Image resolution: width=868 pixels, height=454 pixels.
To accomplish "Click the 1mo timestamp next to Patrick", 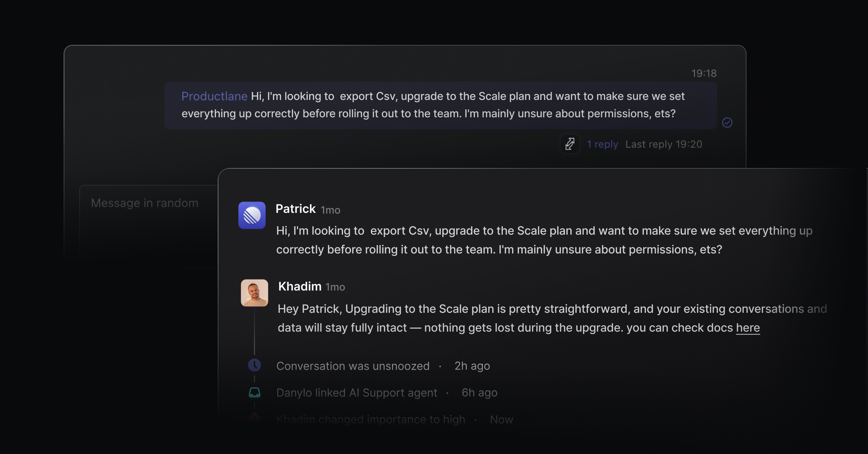I will coord(331,210).
